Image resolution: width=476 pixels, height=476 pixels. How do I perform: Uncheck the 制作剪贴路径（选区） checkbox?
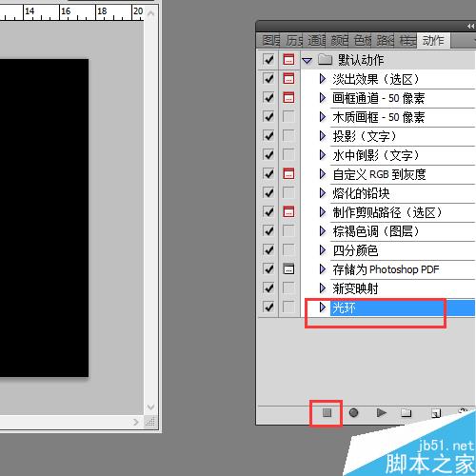(x=268, y=211)
